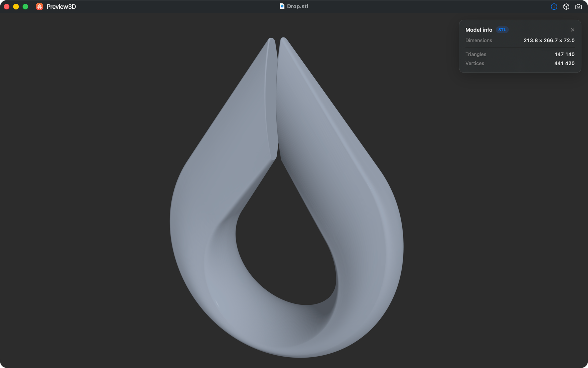Toggle the model info button in toolbar

[x=554, y=7]
